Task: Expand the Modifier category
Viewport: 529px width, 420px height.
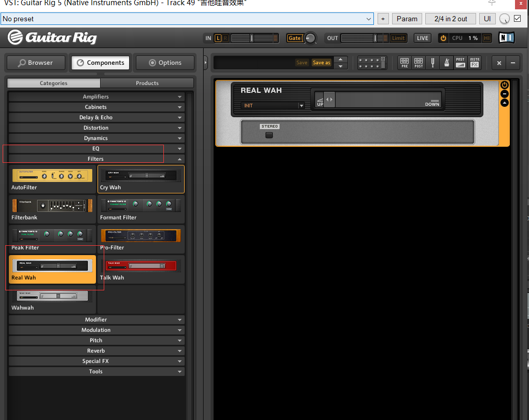Action: point(96,319)
